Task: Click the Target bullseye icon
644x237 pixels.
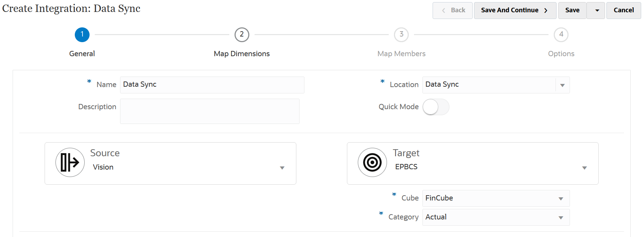Action: pyautogui.click(x=372, y=162)
